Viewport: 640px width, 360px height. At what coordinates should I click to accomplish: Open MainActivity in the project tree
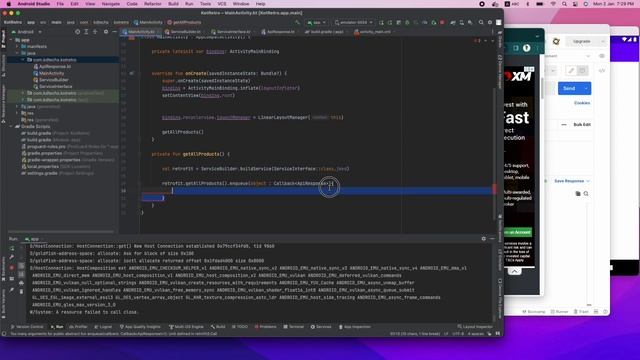[x=51, y=73]
